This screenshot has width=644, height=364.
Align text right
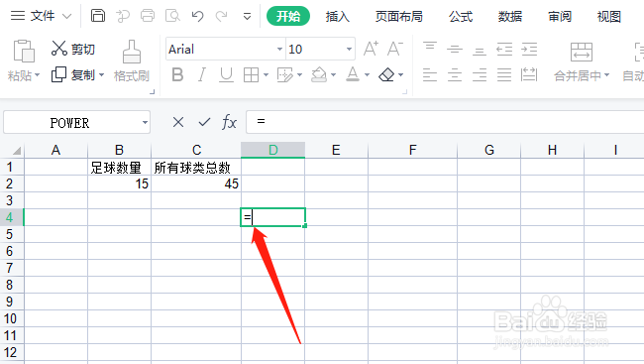480,75
